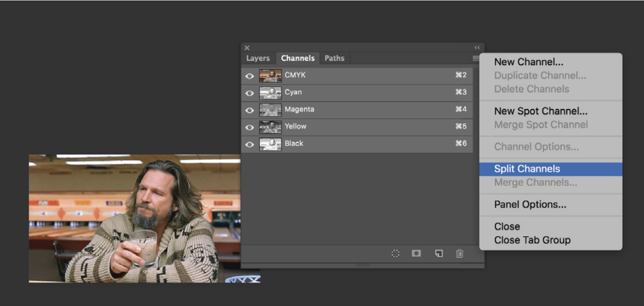Create new channel using bottom icon
This screenshot has width=644, height=306.
click(x=439, y=253)
